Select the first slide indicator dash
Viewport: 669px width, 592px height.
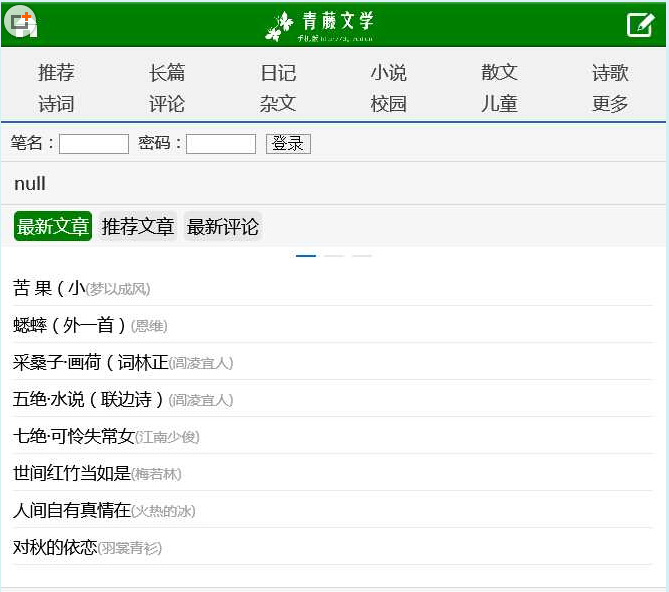[x=306, y=256]
